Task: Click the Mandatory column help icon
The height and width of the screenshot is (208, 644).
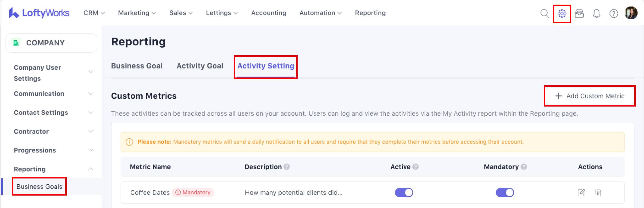Action: [524, 167]
